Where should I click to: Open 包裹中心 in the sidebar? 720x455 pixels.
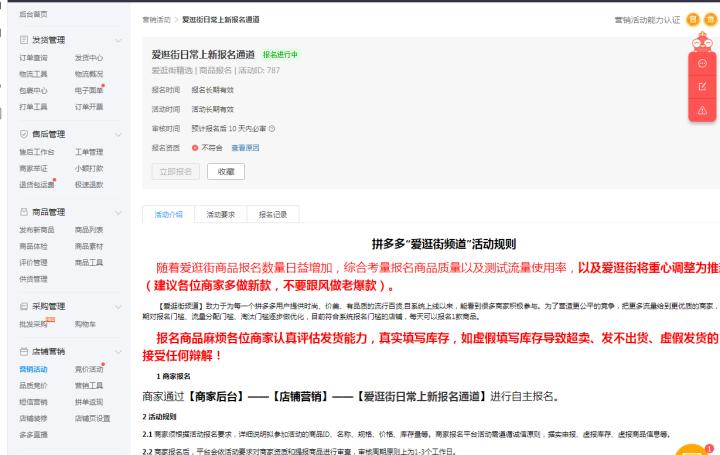pos(33,90)
